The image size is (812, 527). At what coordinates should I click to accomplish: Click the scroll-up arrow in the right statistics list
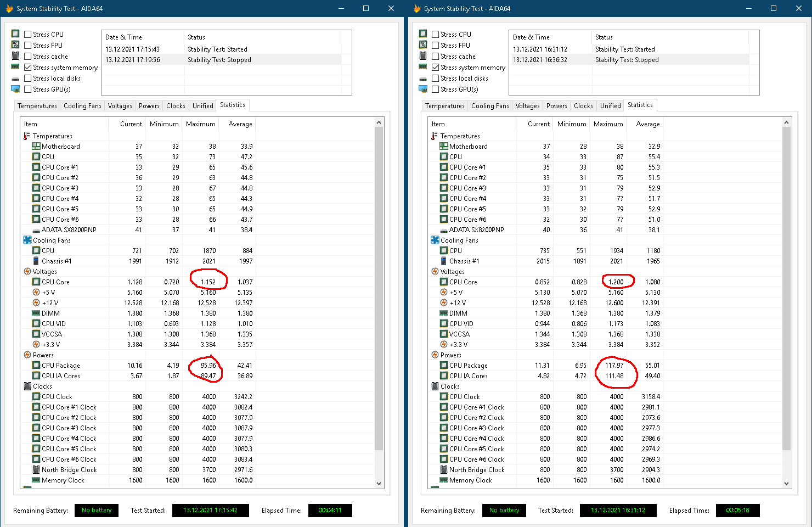[786, 122]
